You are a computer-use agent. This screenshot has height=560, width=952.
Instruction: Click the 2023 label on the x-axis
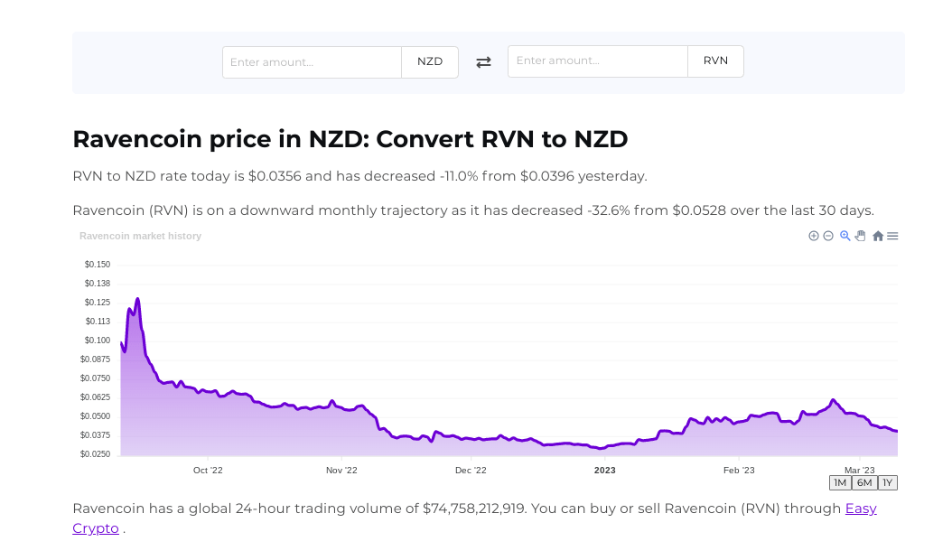pyautogui.click(x=604, y=470)
